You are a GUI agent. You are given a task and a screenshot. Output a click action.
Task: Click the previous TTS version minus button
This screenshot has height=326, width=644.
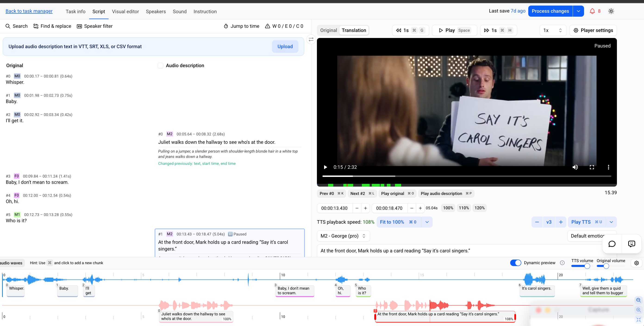tap(537, 222)
